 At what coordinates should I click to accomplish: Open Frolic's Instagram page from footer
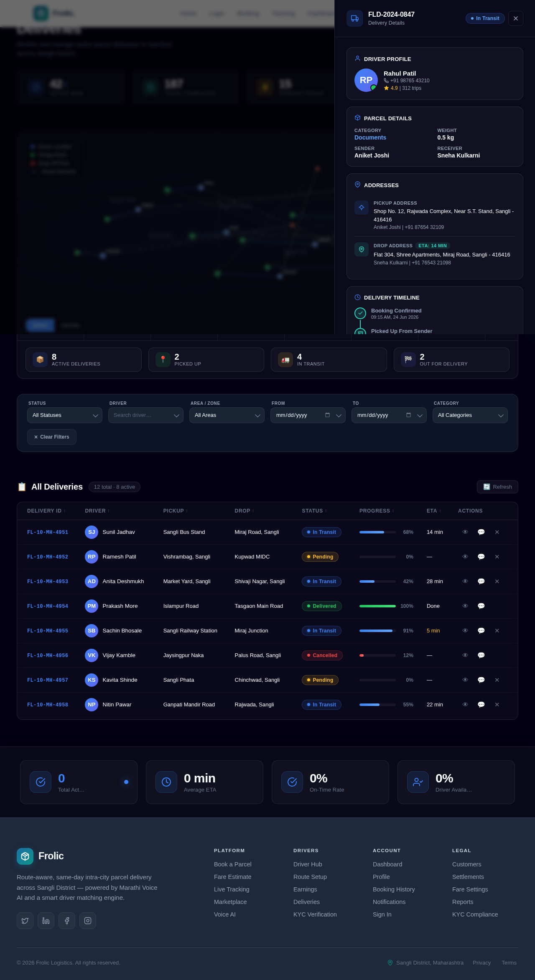tap(88, 921)
